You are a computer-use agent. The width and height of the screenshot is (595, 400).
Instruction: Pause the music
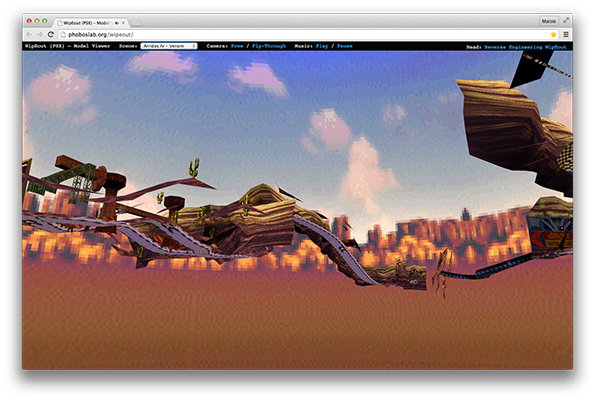coord(345,46)
